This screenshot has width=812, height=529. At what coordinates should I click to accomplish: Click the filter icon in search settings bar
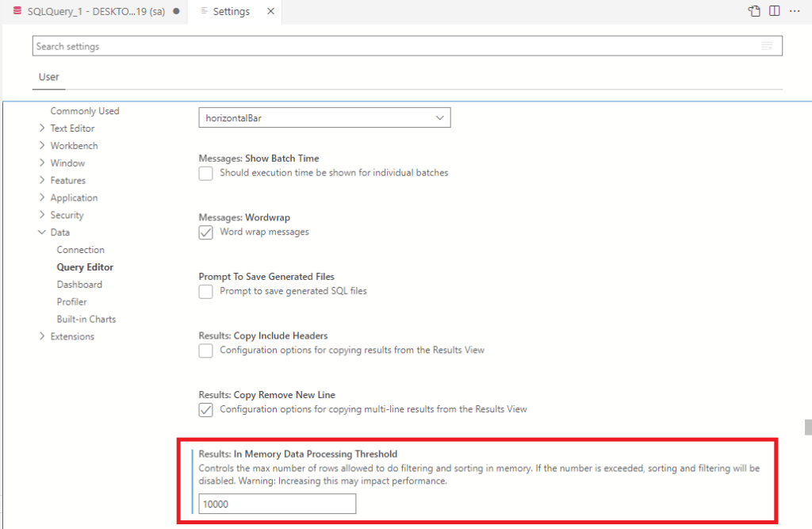(x=766, y=46)
